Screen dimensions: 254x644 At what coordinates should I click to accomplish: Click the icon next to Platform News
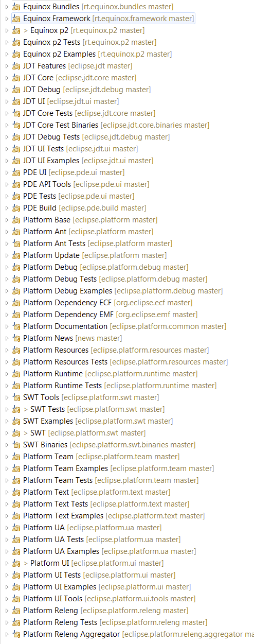[16, 338]
